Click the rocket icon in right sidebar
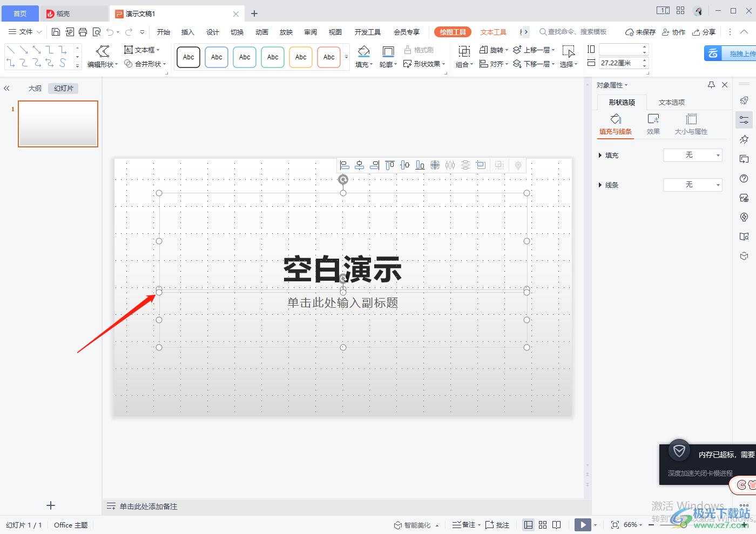 click(744, 100)
